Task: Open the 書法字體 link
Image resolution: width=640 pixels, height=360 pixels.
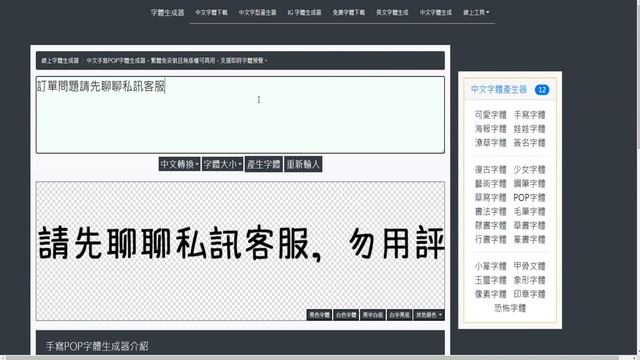Action: pos(490,211)
